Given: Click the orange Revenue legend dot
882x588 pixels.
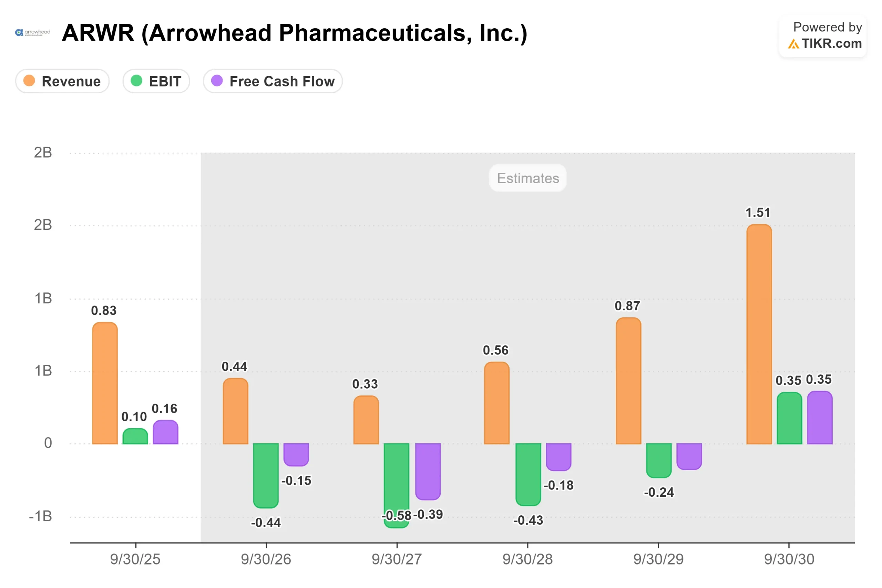Looking at the screenshot, I should click(29, 81).
